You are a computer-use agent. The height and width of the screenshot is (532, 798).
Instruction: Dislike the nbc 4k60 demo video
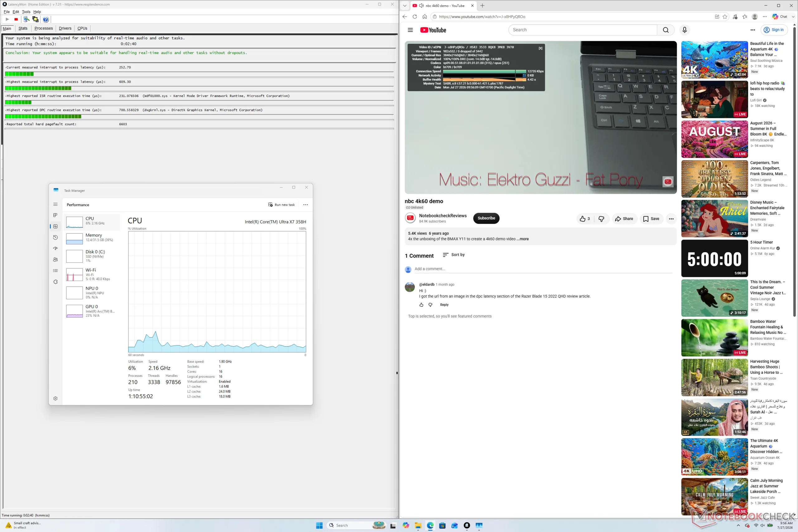tap(601, 219)
